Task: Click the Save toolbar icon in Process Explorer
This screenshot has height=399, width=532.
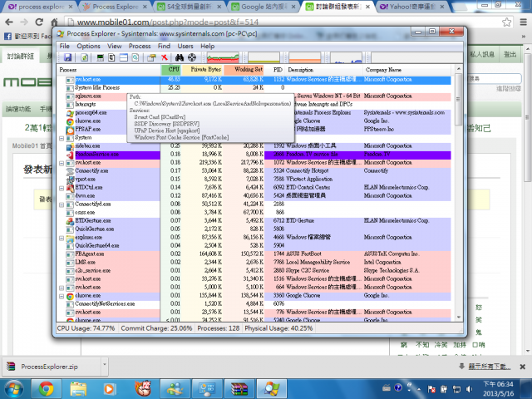Action: tap(68, 57)
